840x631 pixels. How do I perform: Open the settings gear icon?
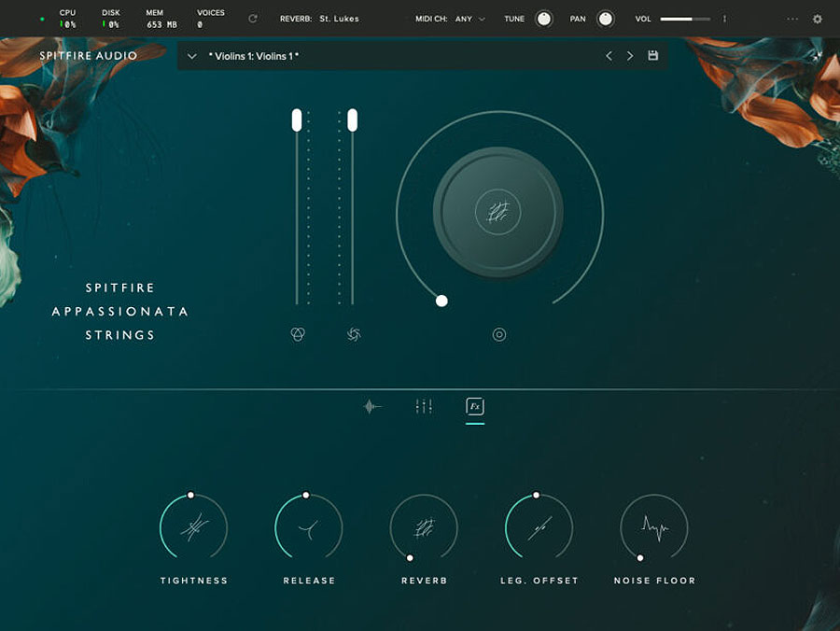(x=817, y=19)
